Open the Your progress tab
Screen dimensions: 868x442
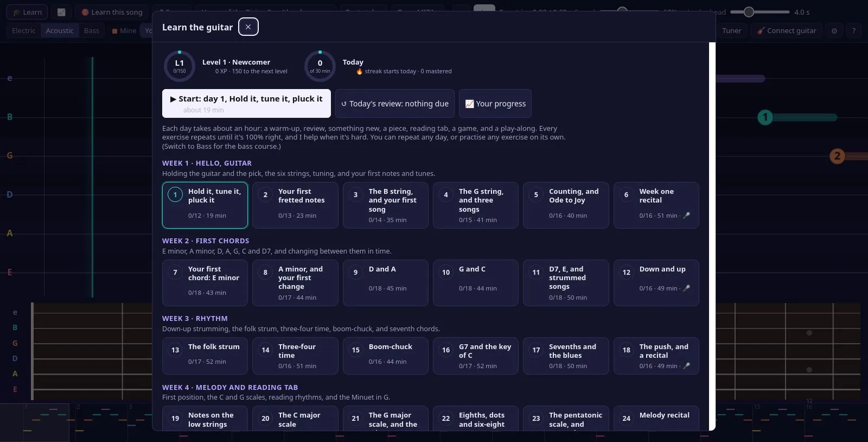(495, 103)
